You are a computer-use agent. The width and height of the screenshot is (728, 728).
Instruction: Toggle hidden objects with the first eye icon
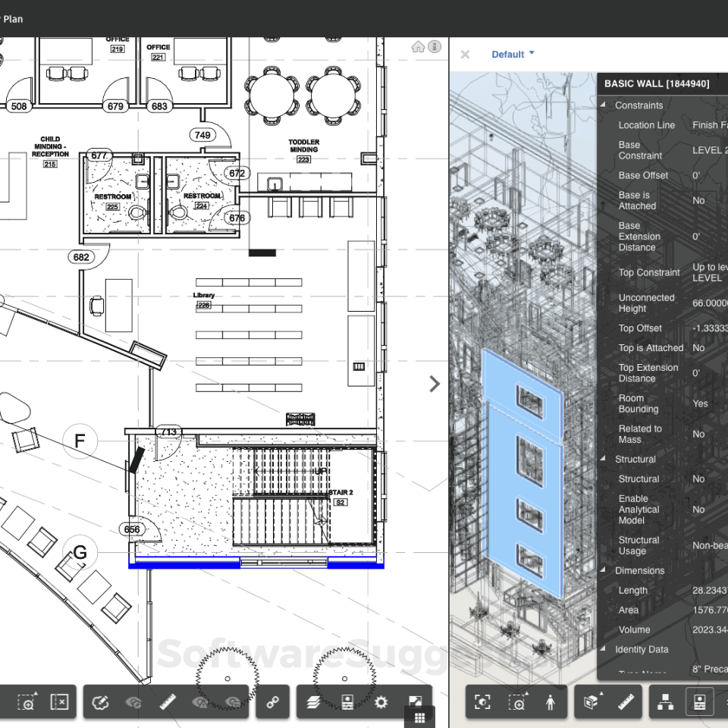tap(132, 701)
